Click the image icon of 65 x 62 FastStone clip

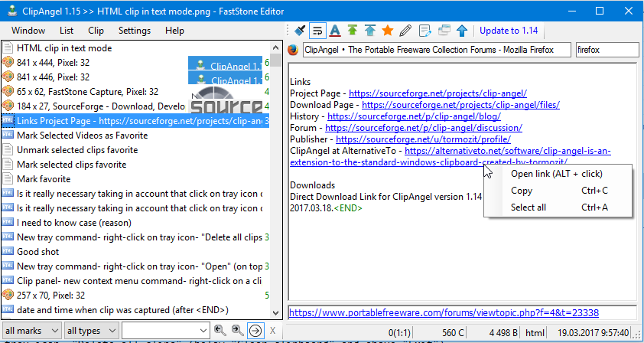8,91
